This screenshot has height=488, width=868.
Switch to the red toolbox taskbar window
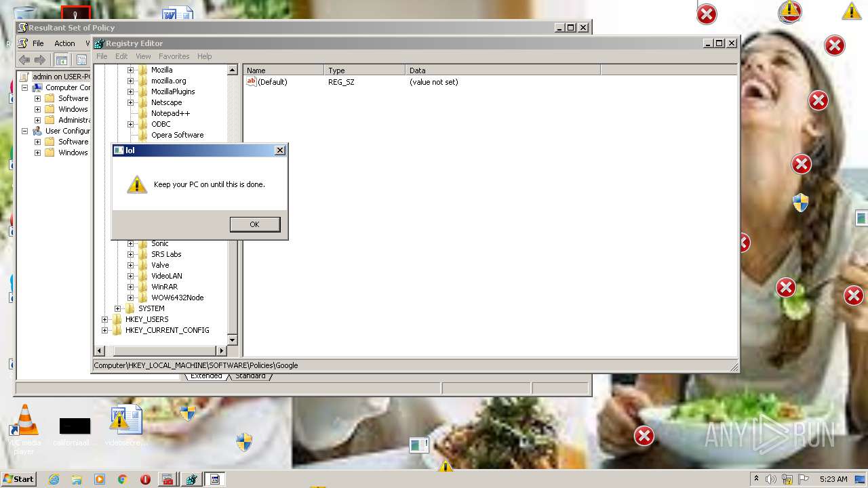click(x=167, y=479)
